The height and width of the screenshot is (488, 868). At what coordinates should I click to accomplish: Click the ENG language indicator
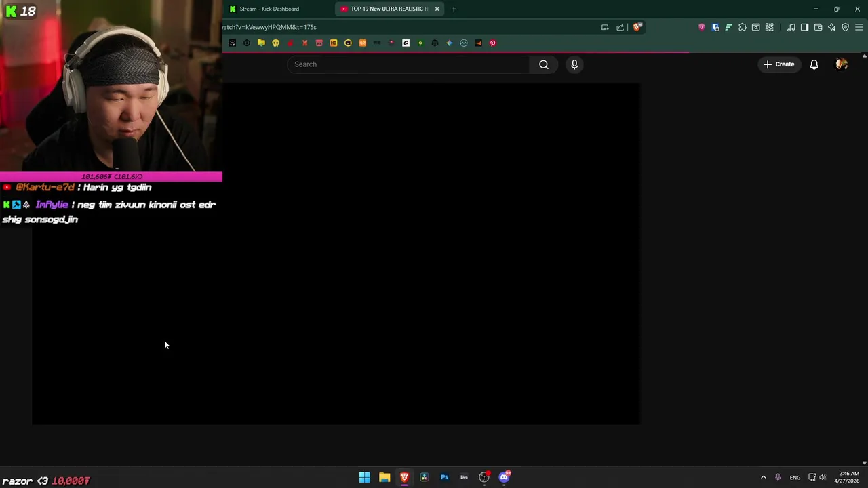click(795, 477)
